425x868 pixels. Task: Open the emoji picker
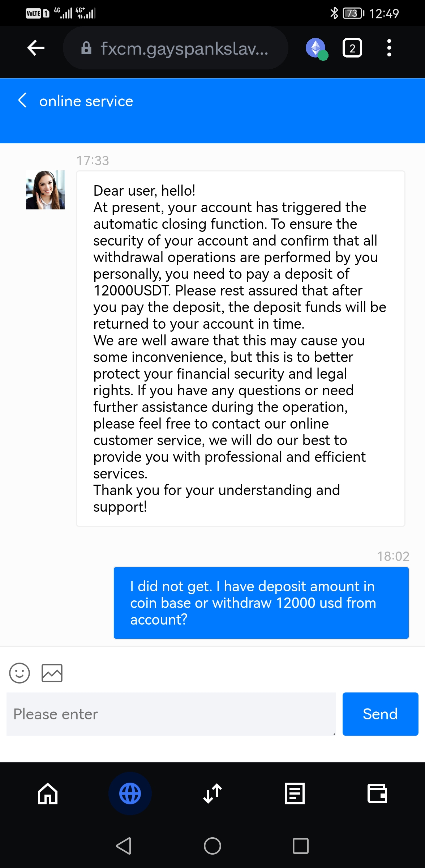[20, 673]
